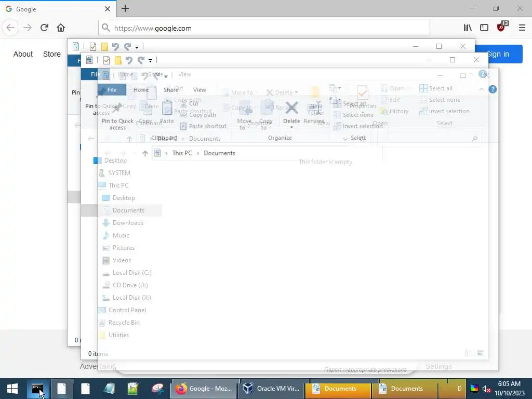Toggle Firefox sidebar icon
The height and width of the screenshot is (399, 532).
click(484, 28)
